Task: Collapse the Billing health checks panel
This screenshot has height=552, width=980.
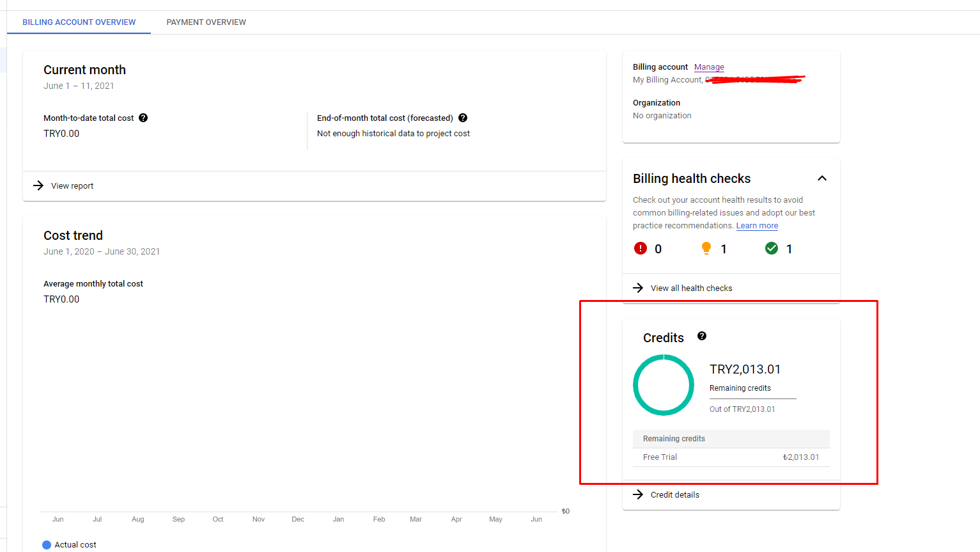Action: click(822, 178)
